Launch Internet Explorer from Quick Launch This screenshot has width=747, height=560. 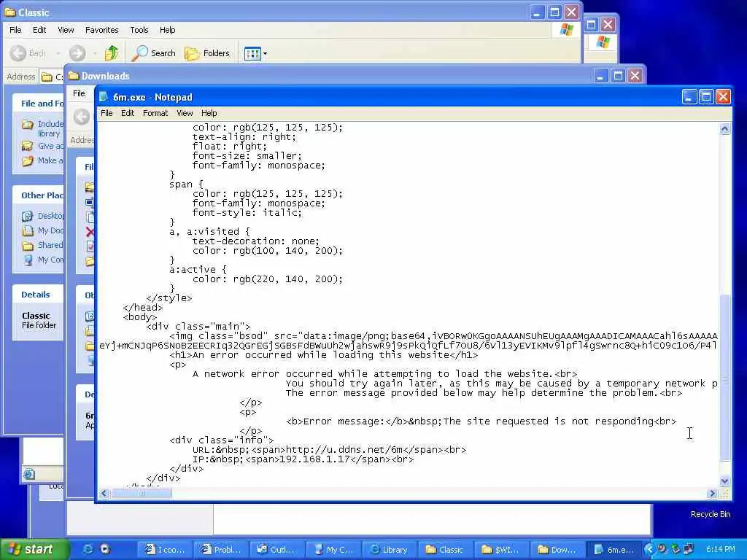(x=88, y=550)
